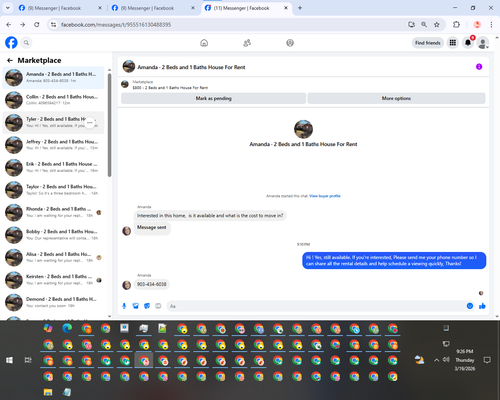This screenshot has height=400, width=500.
Task: Show hidden system tray icons chevron
Action: [436, 360]
